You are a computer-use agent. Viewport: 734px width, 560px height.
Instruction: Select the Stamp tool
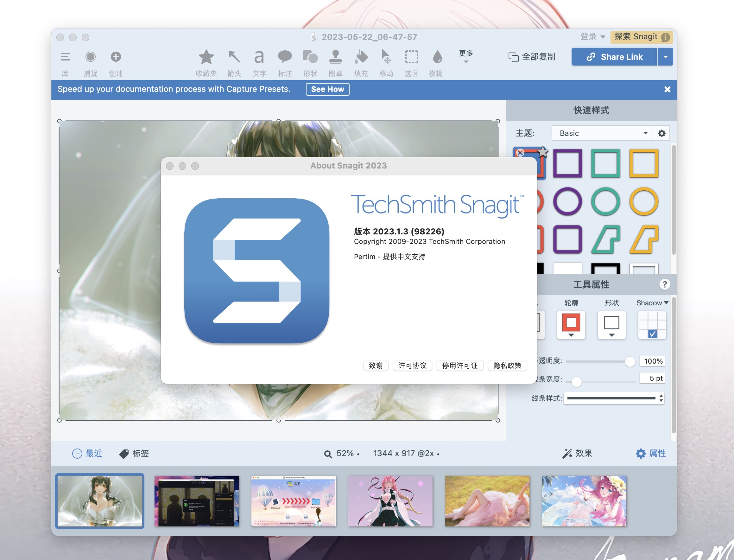(336, 57)
